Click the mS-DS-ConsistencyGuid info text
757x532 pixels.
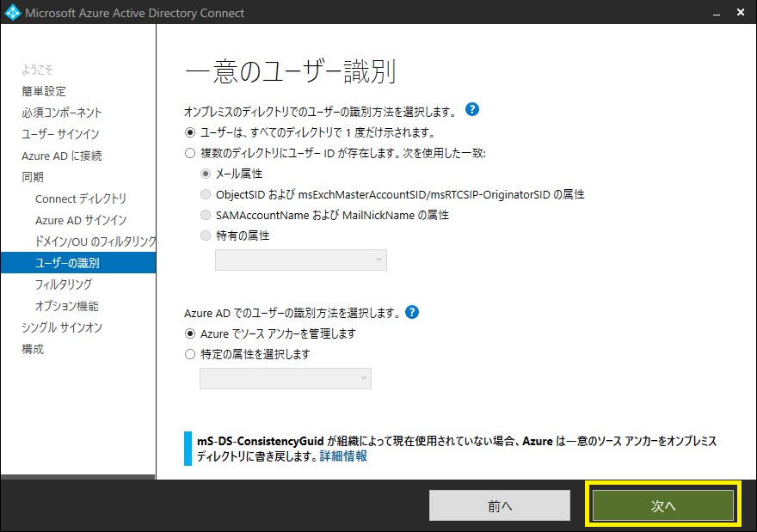pos(457,449)
